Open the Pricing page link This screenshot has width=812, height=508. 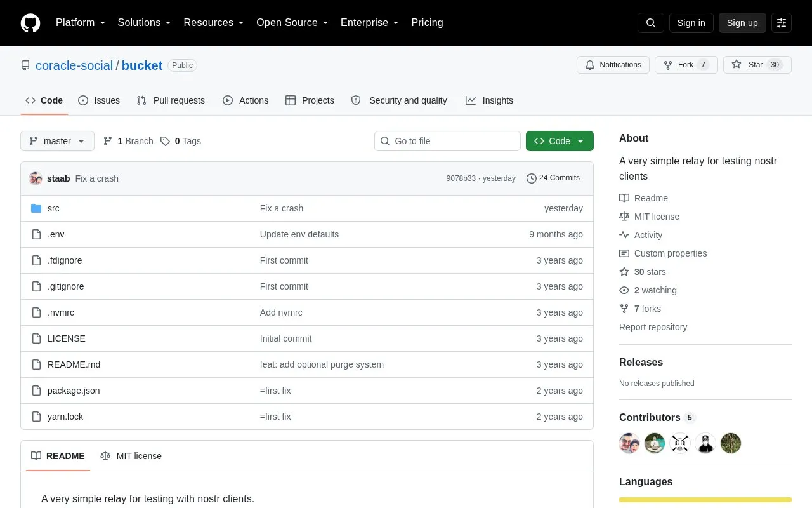(x=427, y=23)
